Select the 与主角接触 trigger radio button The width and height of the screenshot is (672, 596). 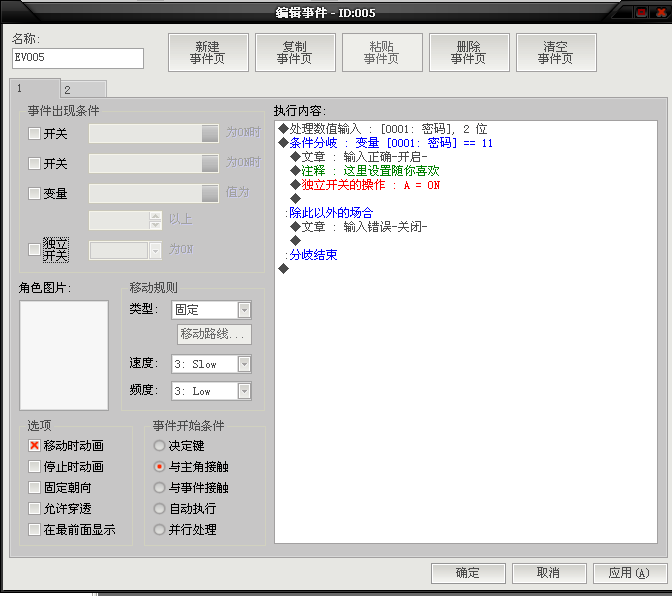(x=159, y=467)
